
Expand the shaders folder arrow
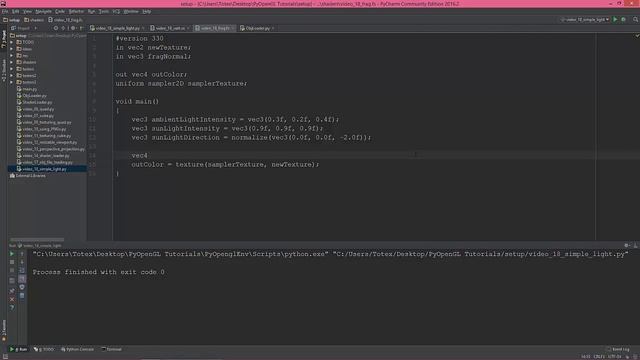[11, 62]
